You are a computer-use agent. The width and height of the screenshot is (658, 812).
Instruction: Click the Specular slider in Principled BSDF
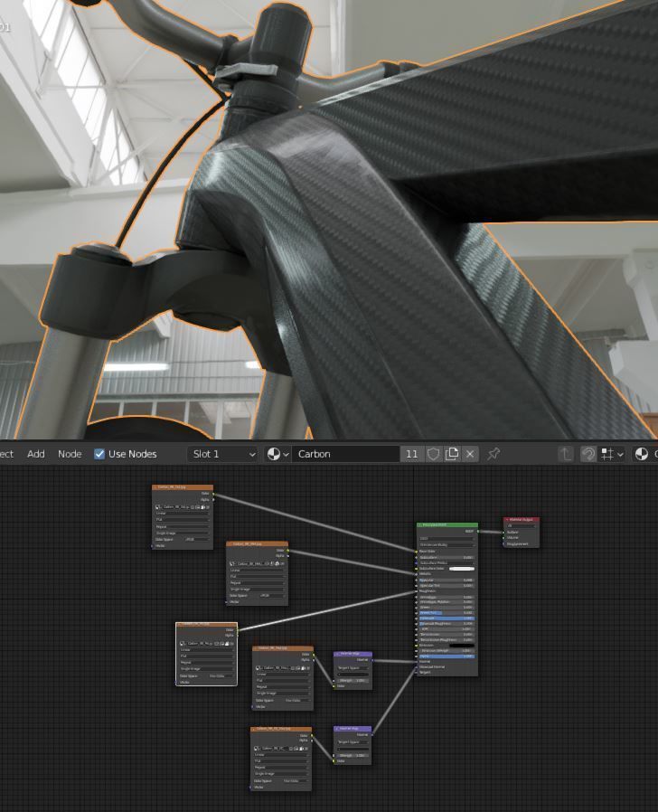tap(447, 580)
